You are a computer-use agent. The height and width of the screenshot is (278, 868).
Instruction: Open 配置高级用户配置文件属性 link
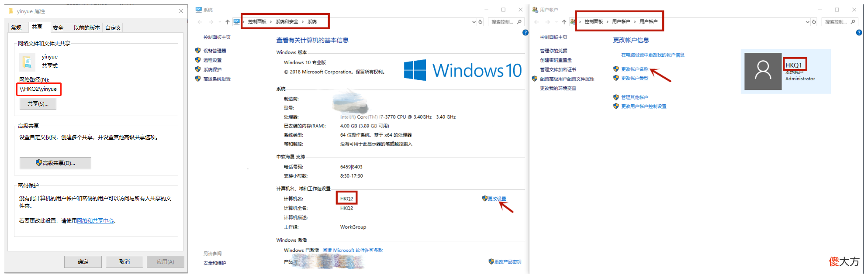[x=567, y=79]
